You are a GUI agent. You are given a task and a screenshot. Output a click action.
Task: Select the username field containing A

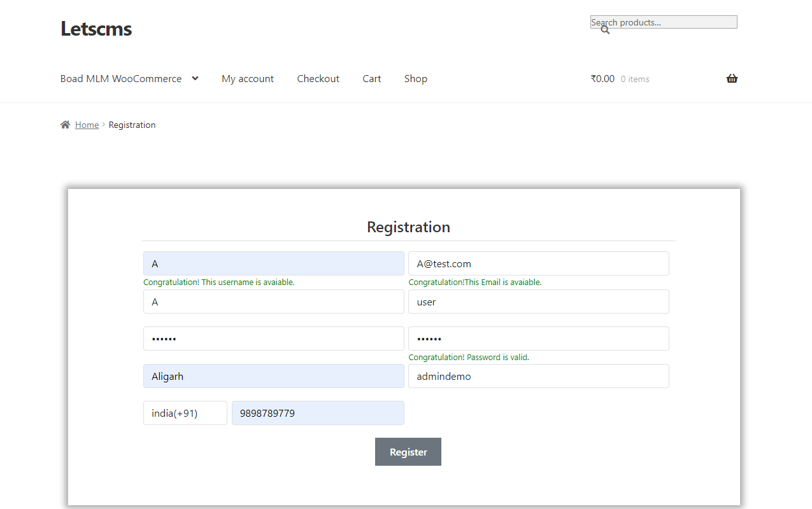click(x=273, y=263)
